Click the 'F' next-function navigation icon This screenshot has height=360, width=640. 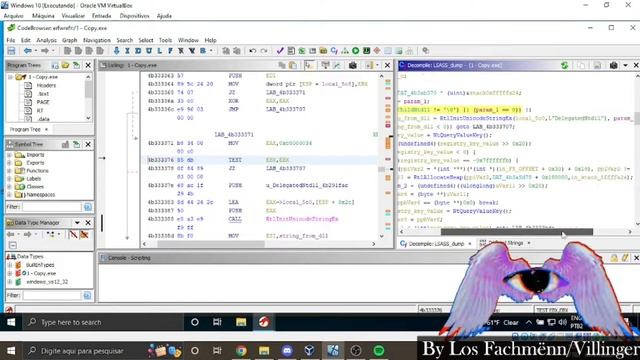[170, 51]
